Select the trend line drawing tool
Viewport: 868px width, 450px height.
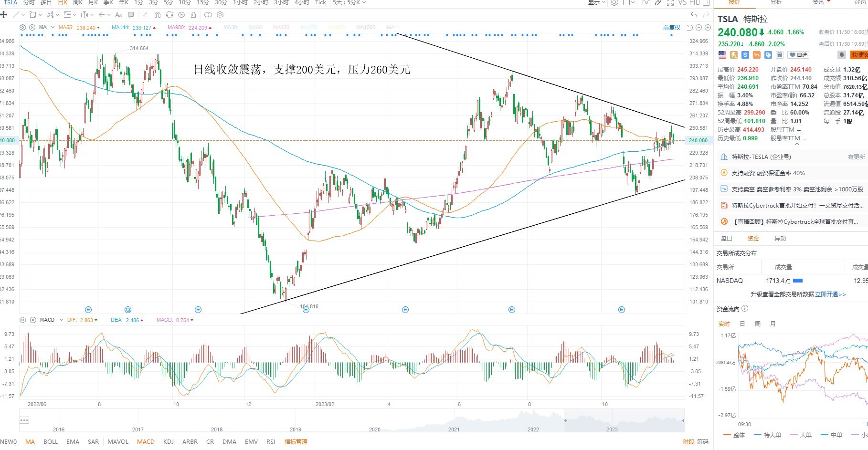(16, 15)
